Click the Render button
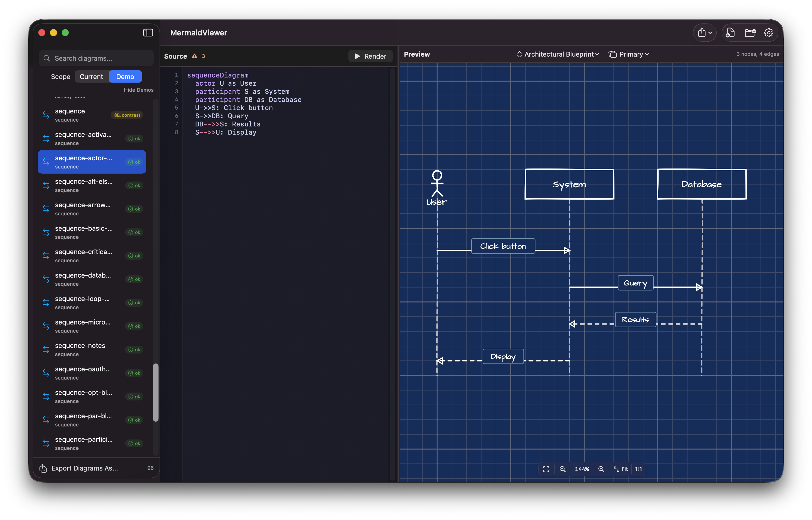 [x=370, y=56]
